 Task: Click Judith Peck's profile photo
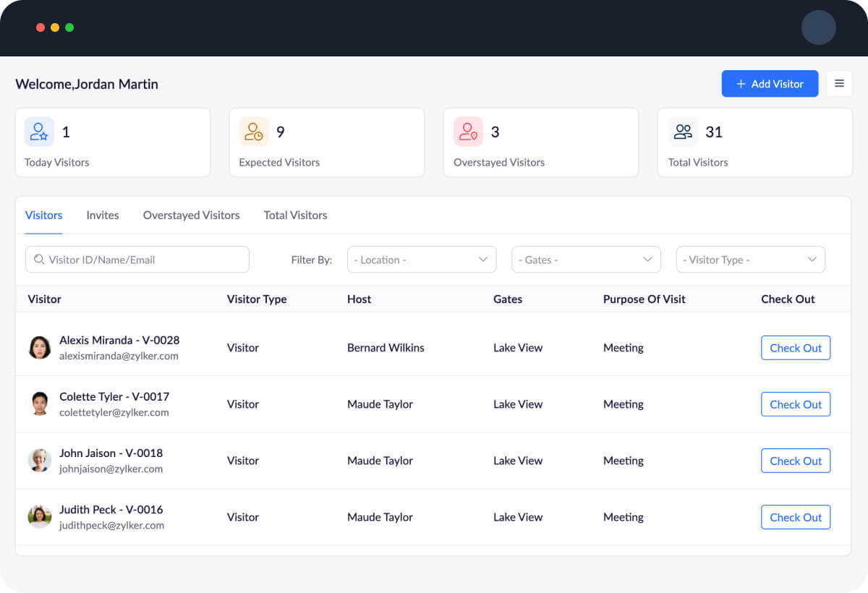click(40, 517)
